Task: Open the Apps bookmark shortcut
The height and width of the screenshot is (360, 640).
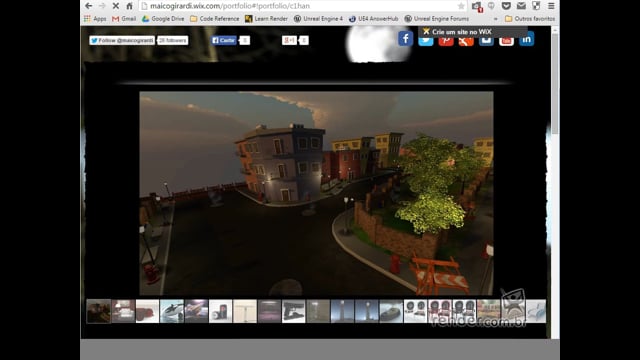Action: click(x=95, y=19)
